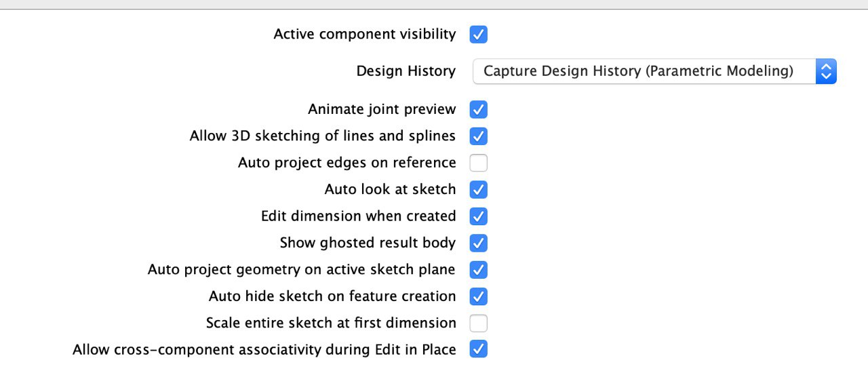
Task: Open the Design History dropdown arrows
Action: pos(825,71)
